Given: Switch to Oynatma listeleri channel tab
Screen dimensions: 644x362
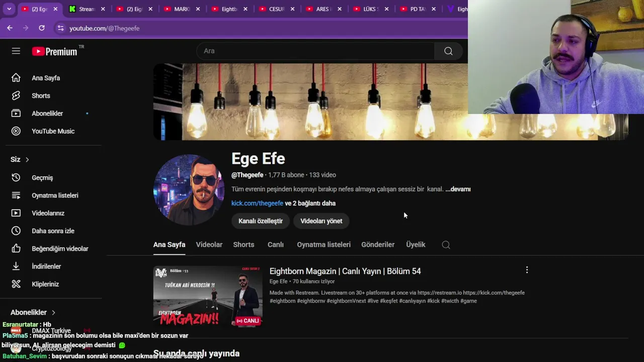Looking at the screenshot, I should (324, 245).
